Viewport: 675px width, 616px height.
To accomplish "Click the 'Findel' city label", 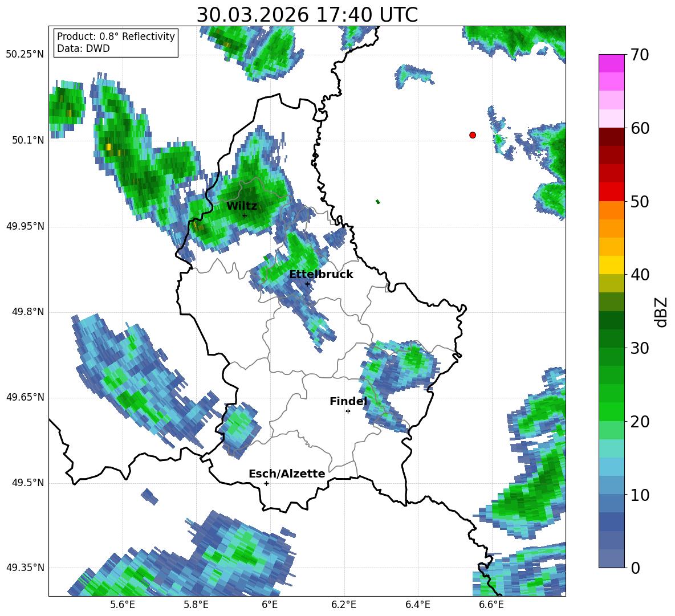I will pyautogui.click(x=348, y=401).
